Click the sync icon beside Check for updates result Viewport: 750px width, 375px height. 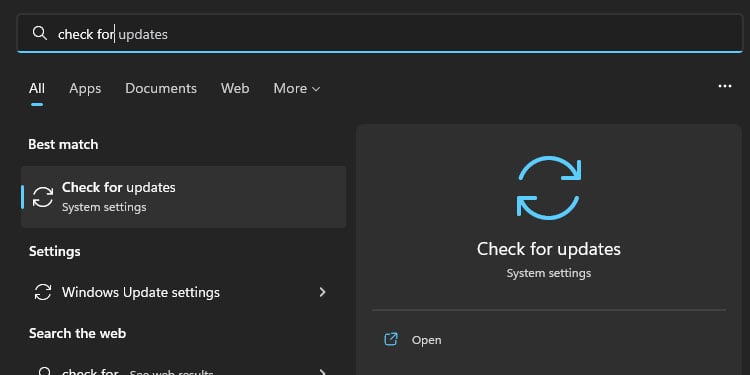43,197
